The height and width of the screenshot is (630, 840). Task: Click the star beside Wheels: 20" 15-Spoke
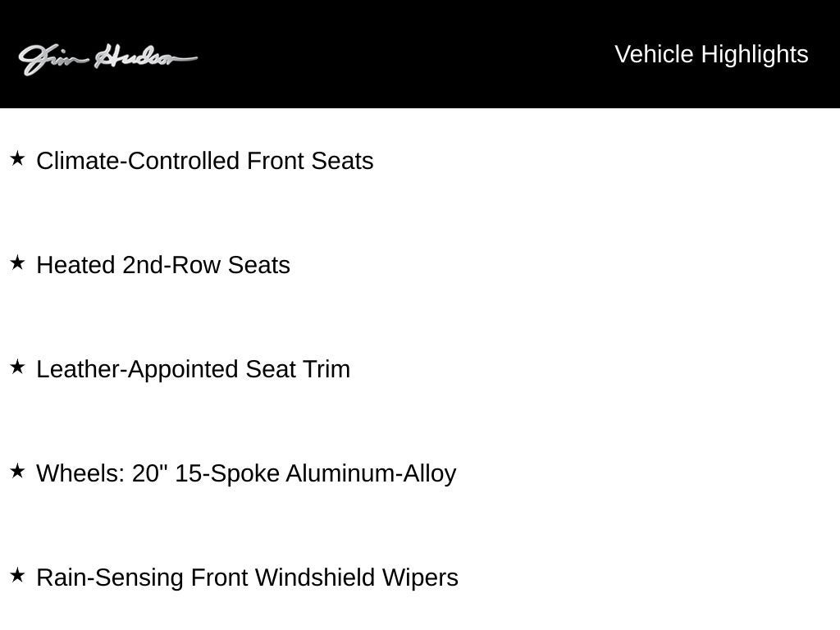tap(18, 471)
